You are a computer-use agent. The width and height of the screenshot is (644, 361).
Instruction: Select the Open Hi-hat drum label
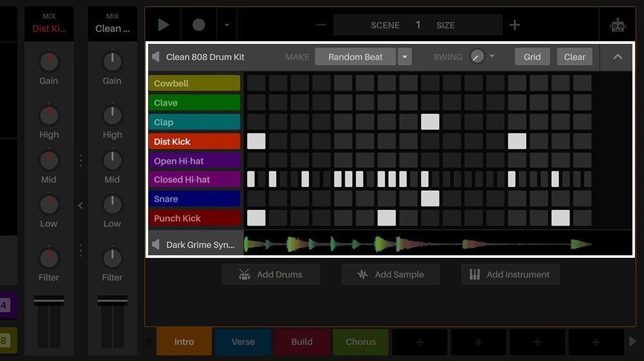pyautogui.click(x=194, y=161)
